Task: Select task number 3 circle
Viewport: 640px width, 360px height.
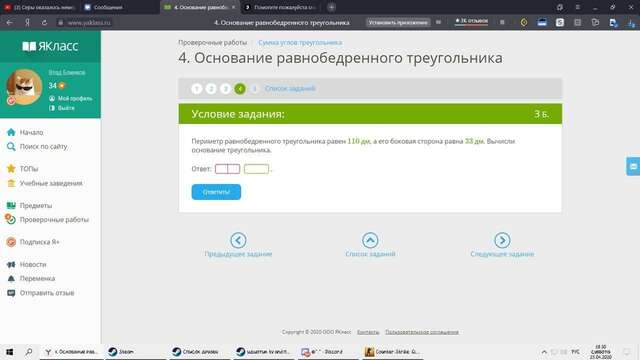Action: pos(225,89)
